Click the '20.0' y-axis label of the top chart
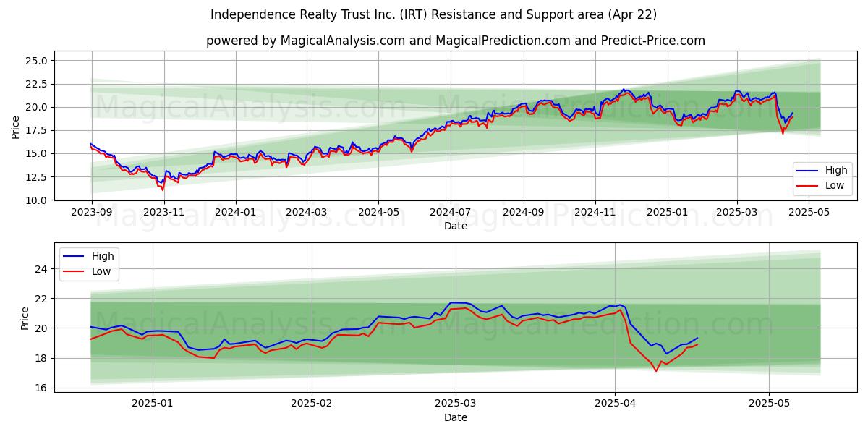 pyautogui.click(x=37, y=107)
